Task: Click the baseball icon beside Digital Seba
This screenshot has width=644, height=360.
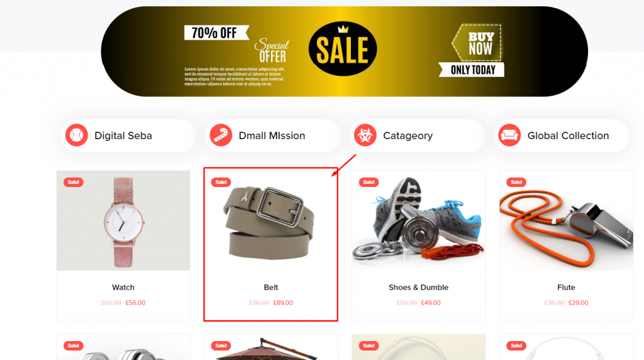Action: point(76,135)
